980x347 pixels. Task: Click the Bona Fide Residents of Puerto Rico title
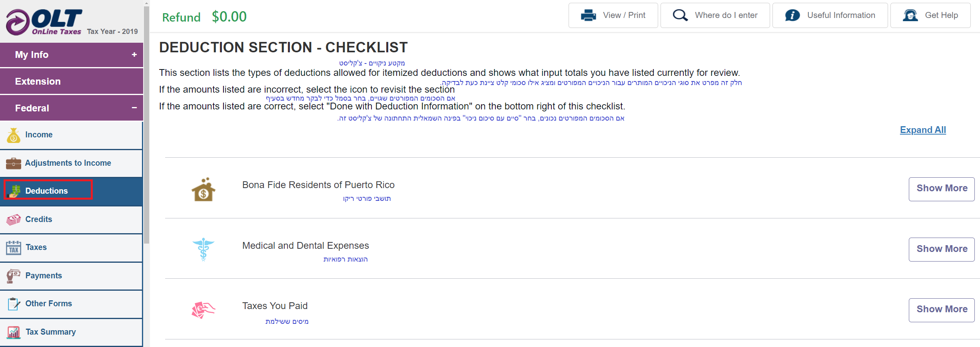[318, 185]
